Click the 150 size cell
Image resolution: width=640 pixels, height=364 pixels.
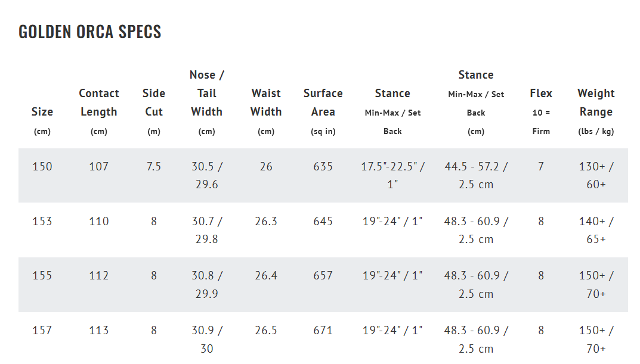42,167
